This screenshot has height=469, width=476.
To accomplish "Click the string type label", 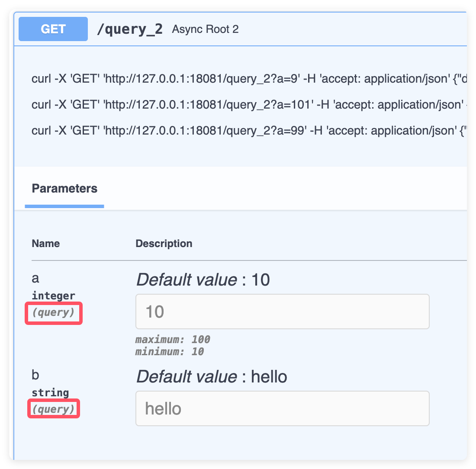I will [x=50, y=393].
